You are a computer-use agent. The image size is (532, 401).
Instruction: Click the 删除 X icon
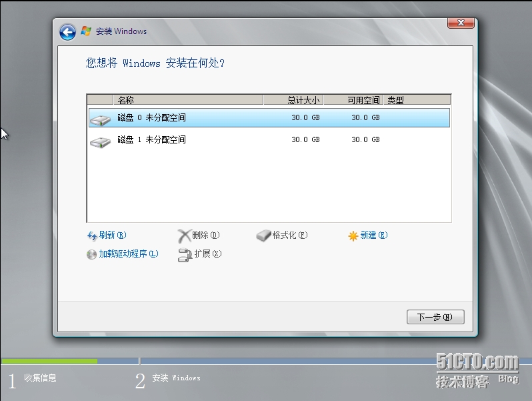[185, 236]
